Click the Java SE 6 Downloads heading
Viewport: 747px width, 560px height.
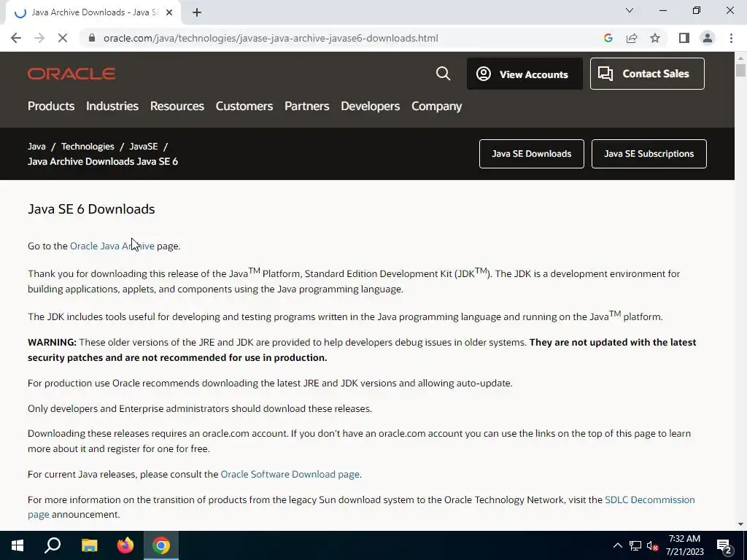point(91,209)
